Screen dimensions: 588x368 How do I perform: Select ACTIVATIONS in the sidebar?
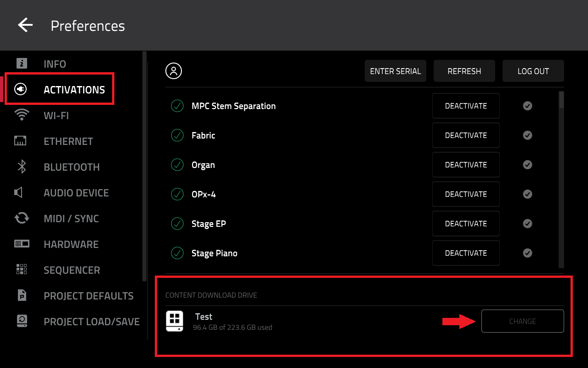coord(73,90)
